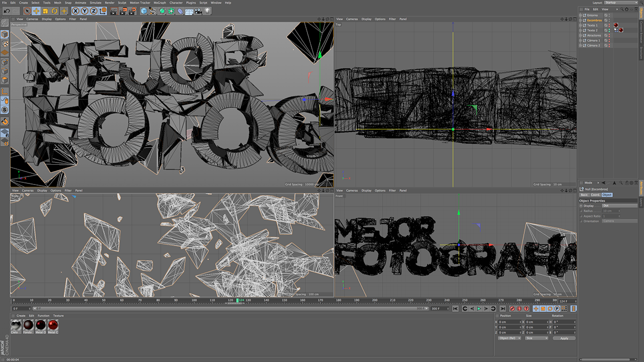Select the Live Selection tool
The width and height of the screenshot is (644, 362).
pyautogui.click(x=27, y=11)
